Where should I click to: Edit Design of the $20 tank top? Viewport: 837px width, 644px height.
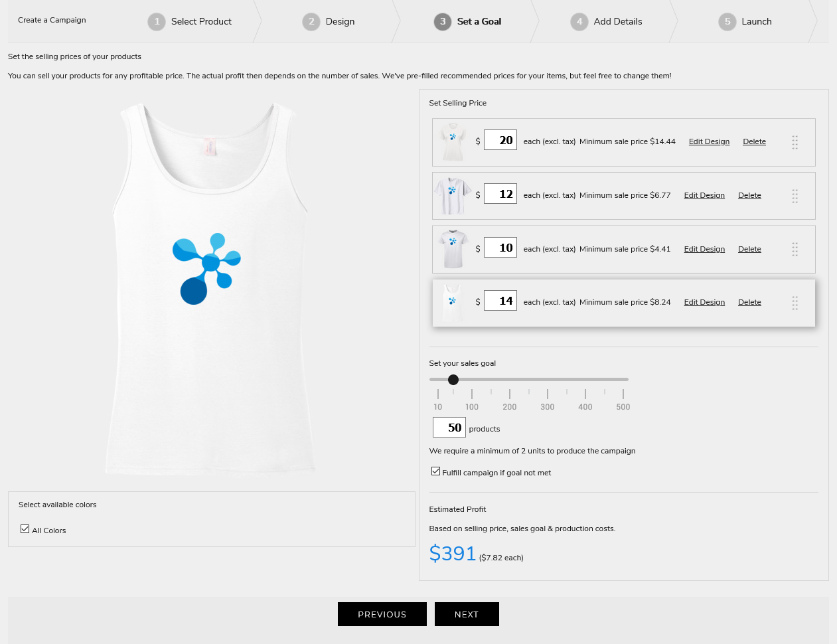click(709, 141)
